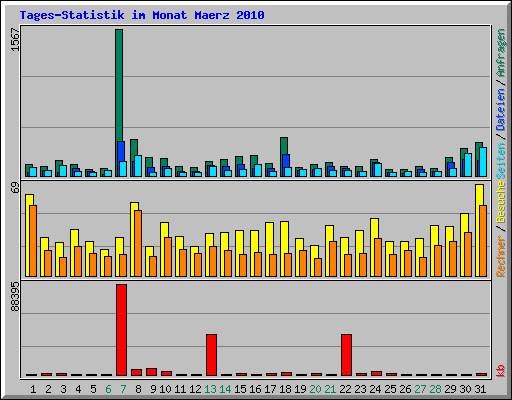The height and width of the screenshot is (400, 512).
Task: Click the orange Rechner bar for day 1
Action: (x=33, y=241)
